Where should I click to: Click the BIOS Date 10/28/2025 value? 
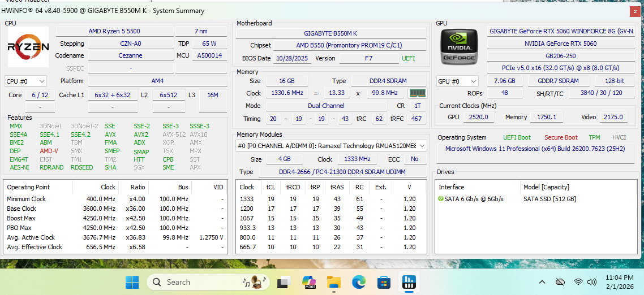point(293,58)
